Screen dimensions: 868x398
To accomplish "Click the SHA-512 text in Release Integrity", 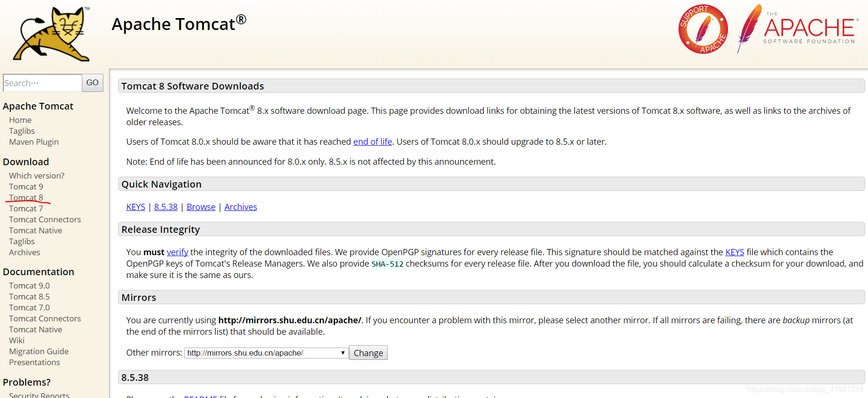I will pyautogui.click(x=387, y=264).
